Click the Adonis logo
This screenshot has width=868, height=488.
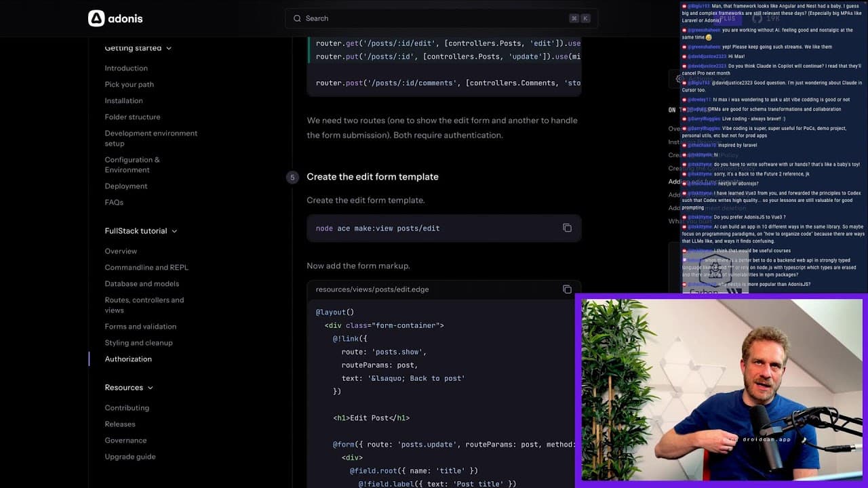(115, 18)
